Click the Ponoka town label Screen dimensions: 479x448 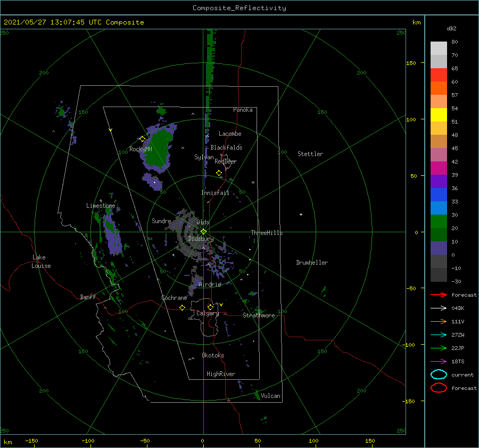click(x=243, y=110)
